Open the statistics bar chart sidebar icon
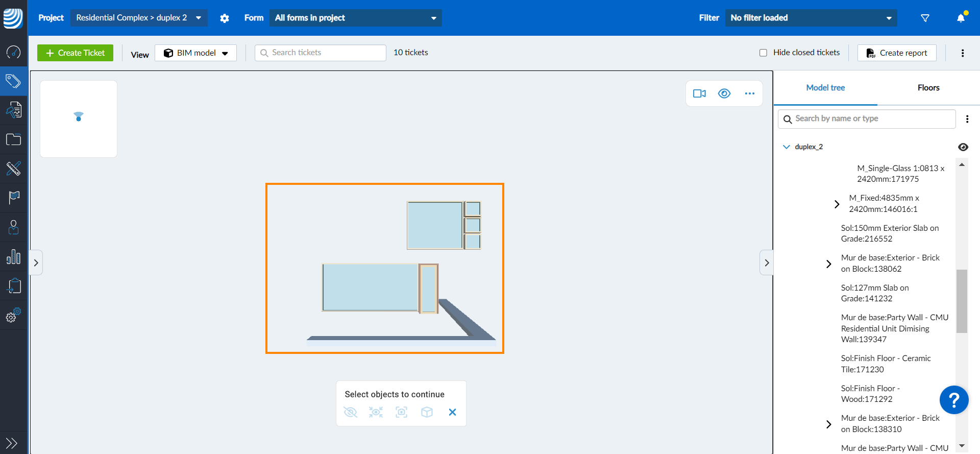The image size is (980, 454). pyautogui.click(x=13, y=256)
